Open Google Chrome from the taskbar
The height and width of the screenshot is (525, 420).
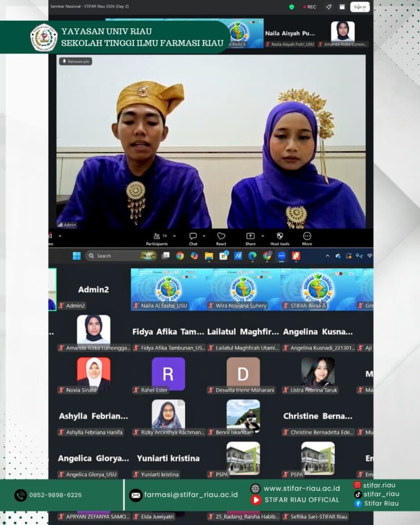pos(180,256)
